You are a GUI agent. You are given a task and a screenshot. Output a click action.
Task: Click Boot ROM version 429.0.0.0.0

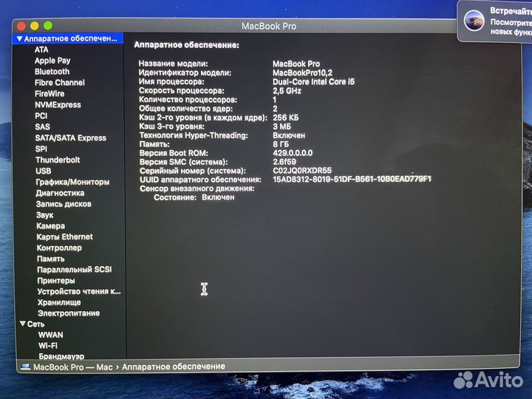click(x=293, y=153)
